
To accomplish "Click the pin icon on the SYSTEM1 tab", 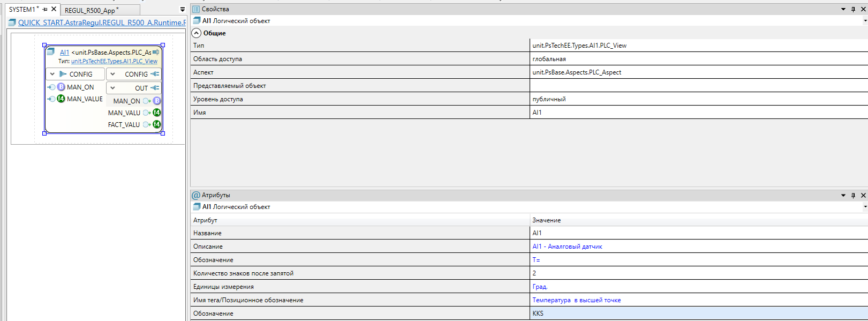I will (x=45, y=9).
